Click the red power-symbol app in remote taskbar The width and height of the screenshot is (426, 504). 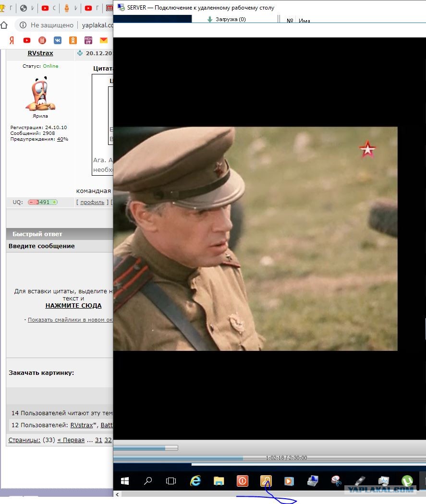pyautogui.click(x=242, y=481)
